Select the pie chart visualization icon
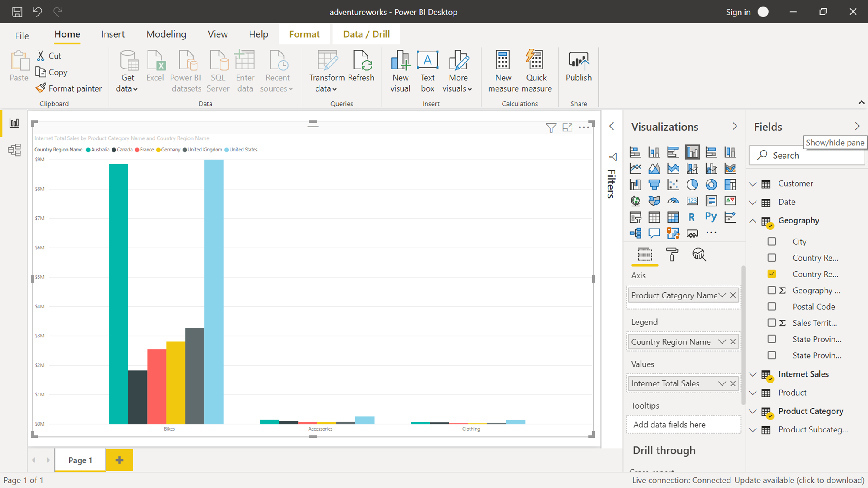868x488 pixels. click(x=692, y=184)
